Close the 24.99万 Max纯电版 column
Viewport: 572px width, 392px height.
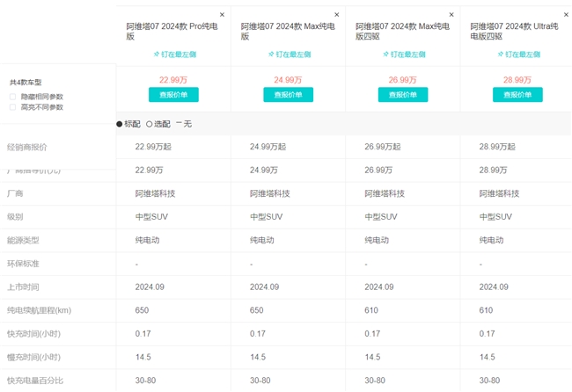click(337, 15)
